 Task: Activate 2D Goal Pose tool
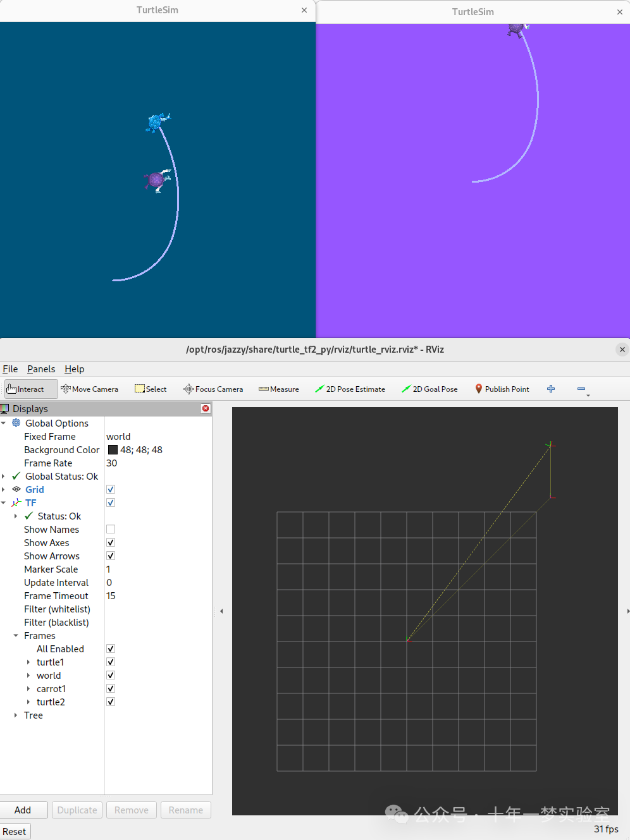point(429,389)
